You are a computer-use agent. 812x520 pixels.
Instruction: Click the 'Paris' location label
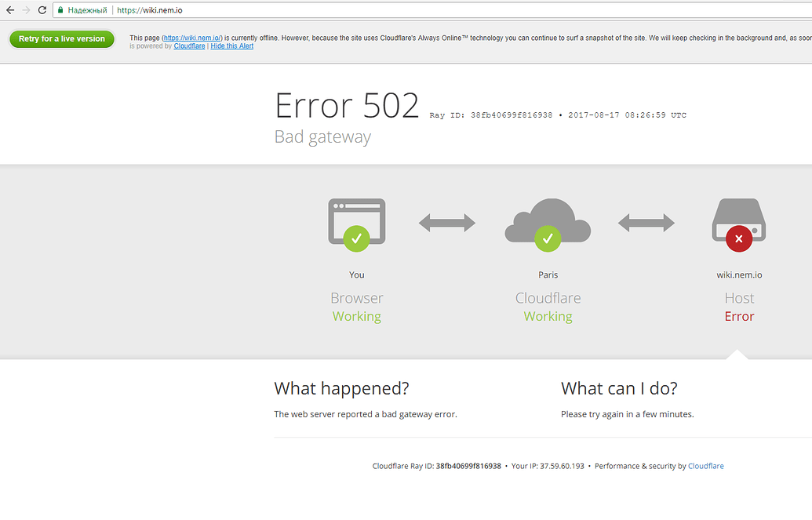pos(548,275)
